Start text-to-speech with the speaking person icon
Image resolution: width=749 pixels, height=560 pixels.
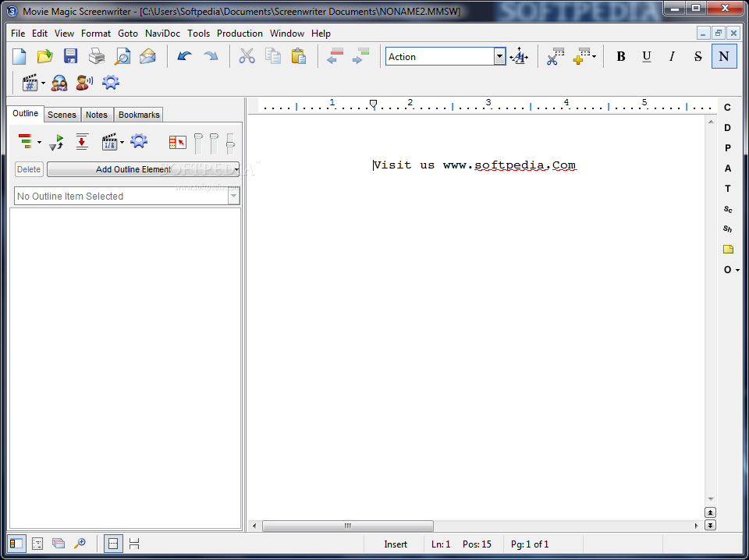click(84, 83)
